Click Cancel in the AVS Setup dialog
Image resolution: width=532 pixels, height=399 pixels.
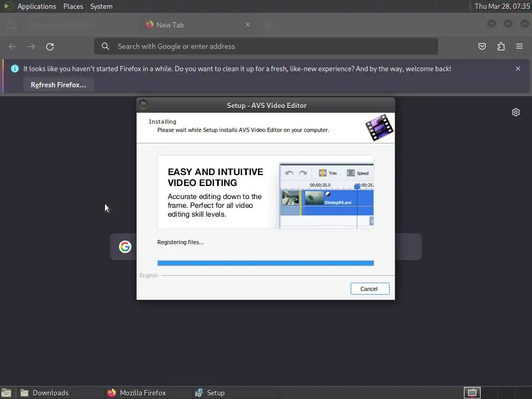pyautogui.click(x=370, y=289)
